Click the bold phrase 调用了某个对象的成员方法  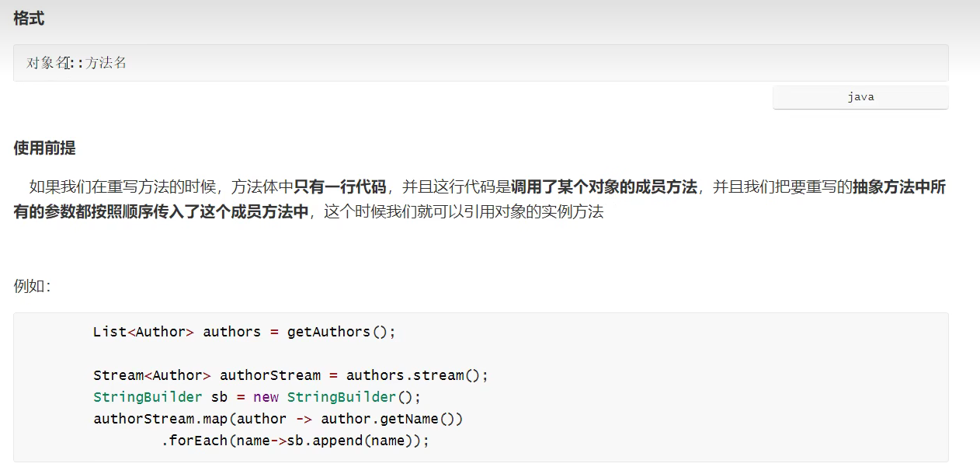coord(603,186)
